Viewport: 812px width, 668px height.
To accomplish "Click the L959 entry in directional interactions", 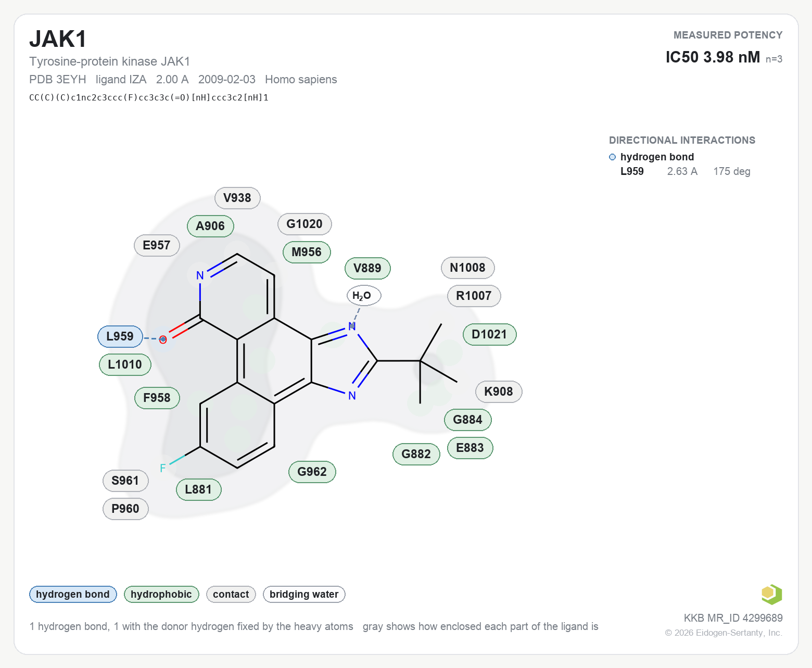I will [x=632, y=171].
